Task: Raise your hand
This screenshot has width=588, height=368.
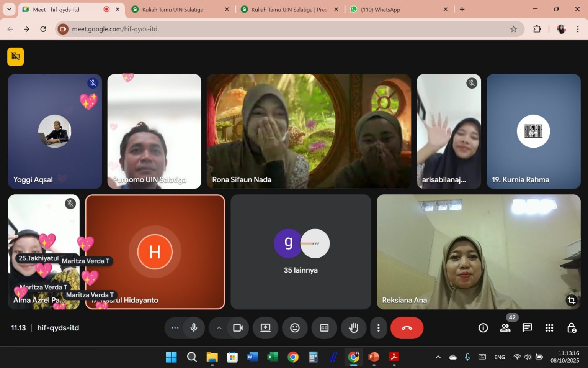Action: [353, 328]
